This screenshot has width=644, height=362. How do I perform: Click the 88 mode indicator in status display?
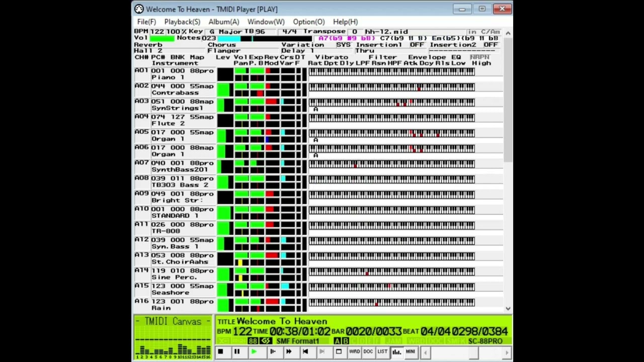coord(253,341)
